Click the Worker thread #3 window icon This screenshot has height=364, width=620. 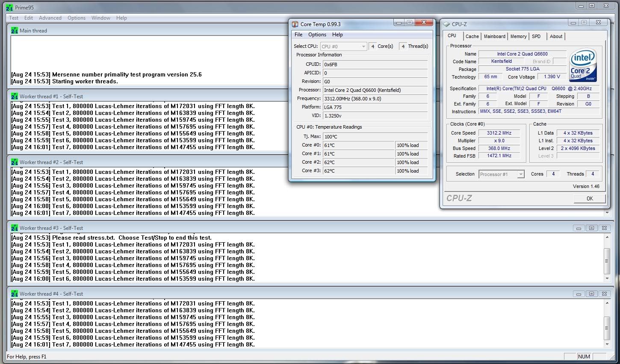[15, 228]
